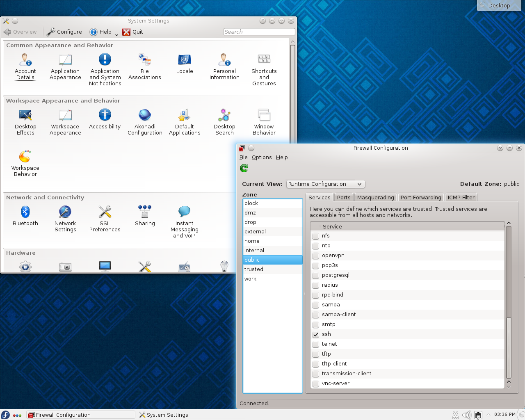
Task: Select the trusted zone in the list
Action: [x=272, y=269]
